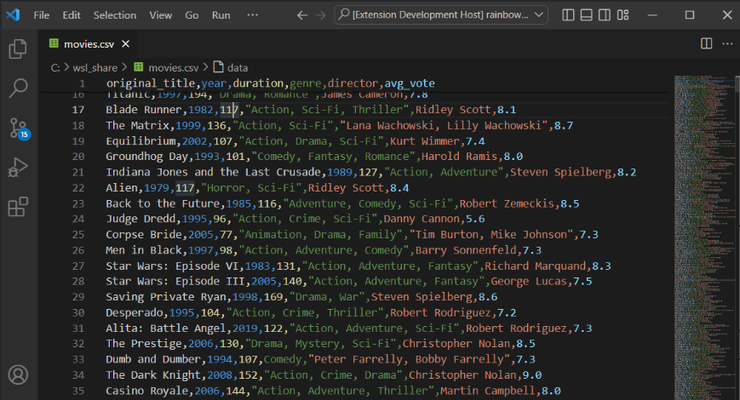
Task: Click the movies.csv tab file icon
Action: [x=54, y=43]
